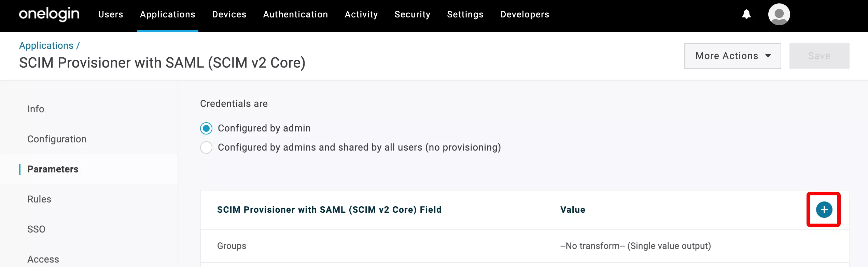Select Configured by admins and shared radio
Image resolution: width=868 pixels, height=267 pixels.
[206, 147]
